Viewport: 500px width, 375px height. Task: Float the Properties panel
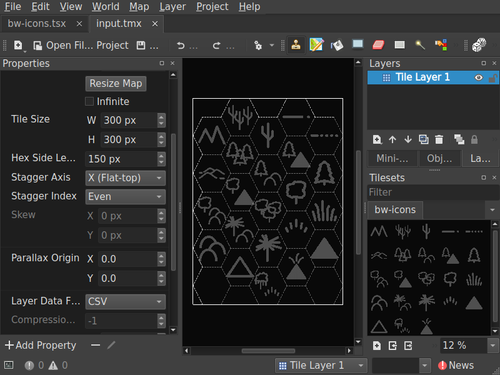tap(162, 63)
